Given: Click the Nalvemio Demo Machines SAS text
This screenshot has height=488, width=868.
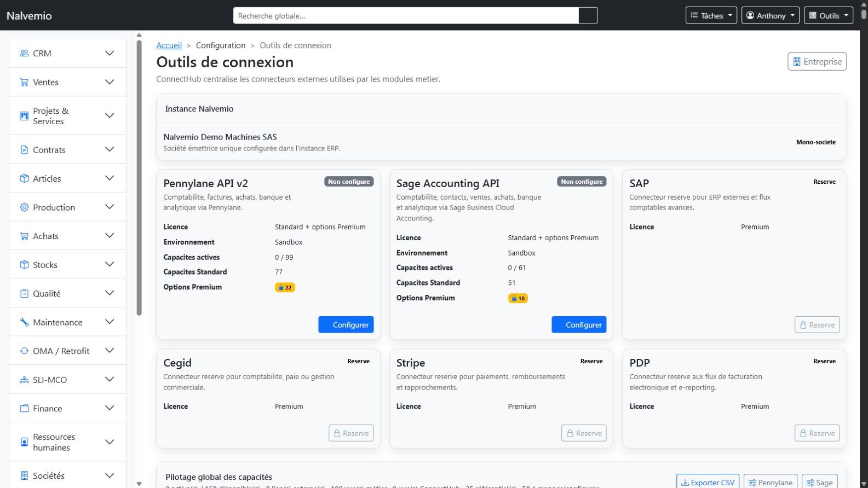Looking at the screenshot, I should tap(220, 137).
